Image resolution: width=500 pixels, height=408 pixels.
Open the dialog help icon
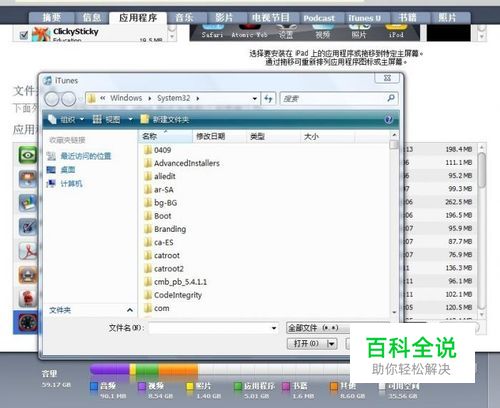coord(388,120)
